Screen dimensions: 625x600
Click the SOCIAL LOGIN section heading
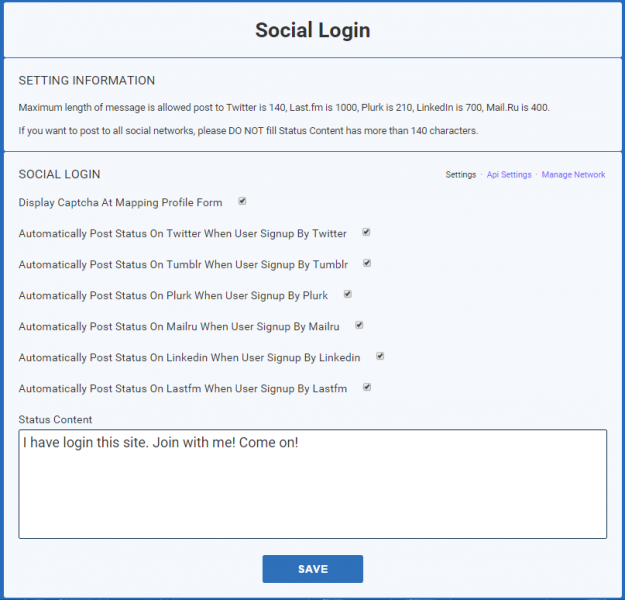click(x=59, y=174)
